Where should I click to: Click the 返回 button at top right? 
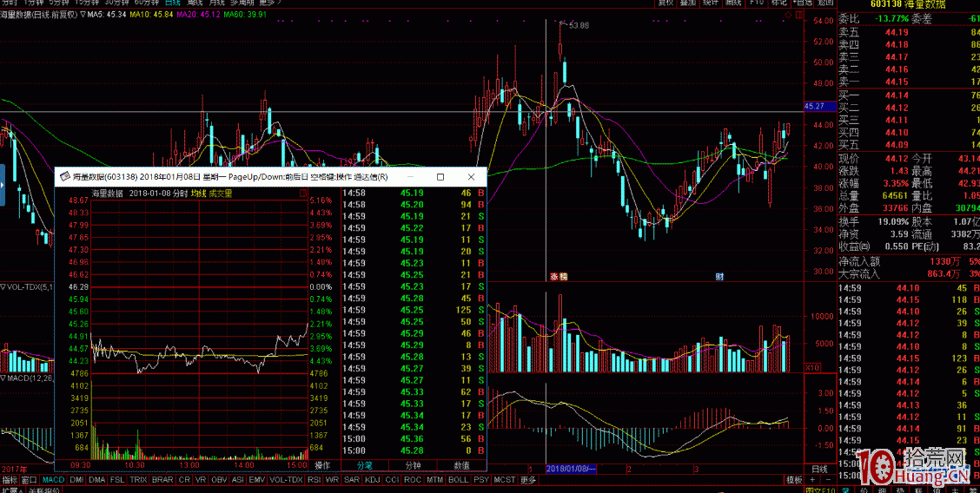pyautogui.click(x=825, y=3)
